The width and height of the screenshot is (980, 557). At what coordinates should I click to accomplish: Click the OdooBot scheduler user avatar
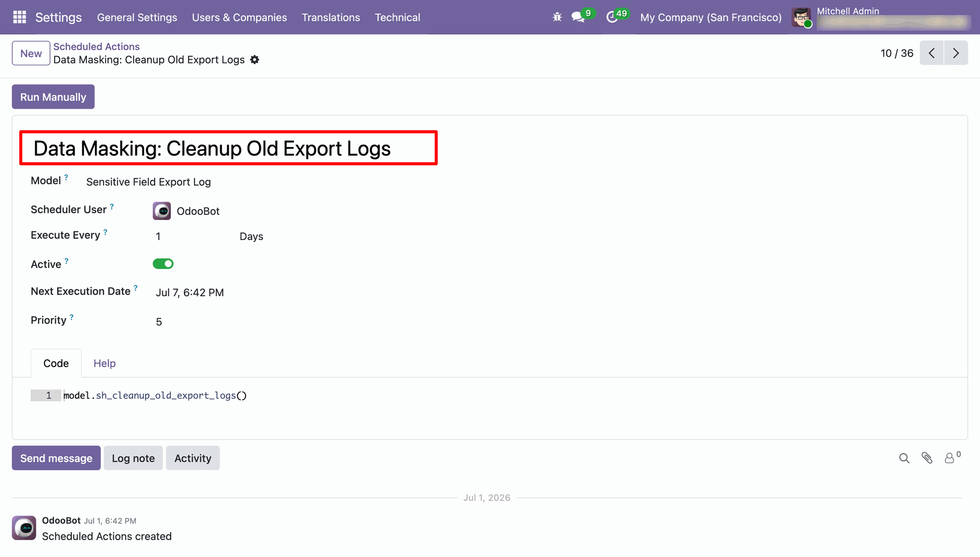pyautogui.click(x=162, y=211)
